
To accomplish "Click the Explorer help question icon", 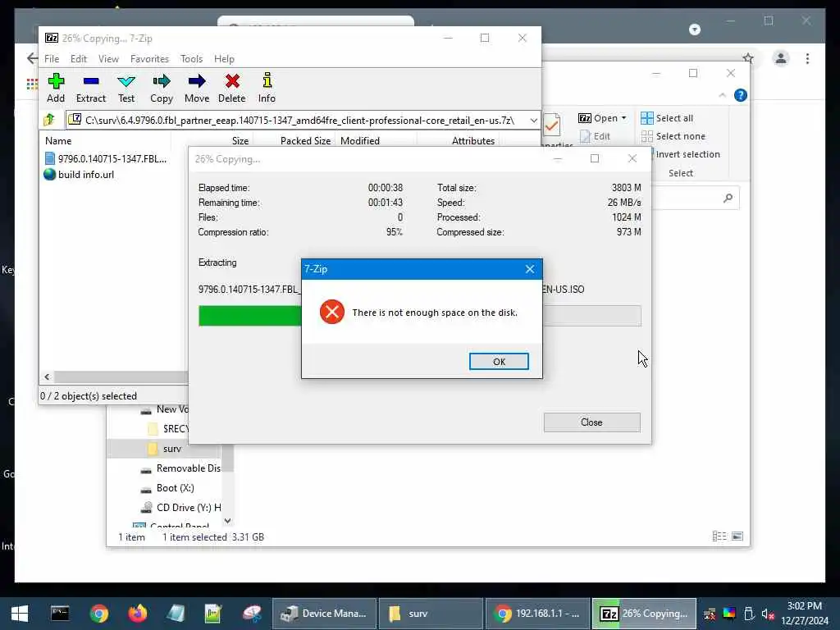I will click(741, 95).
